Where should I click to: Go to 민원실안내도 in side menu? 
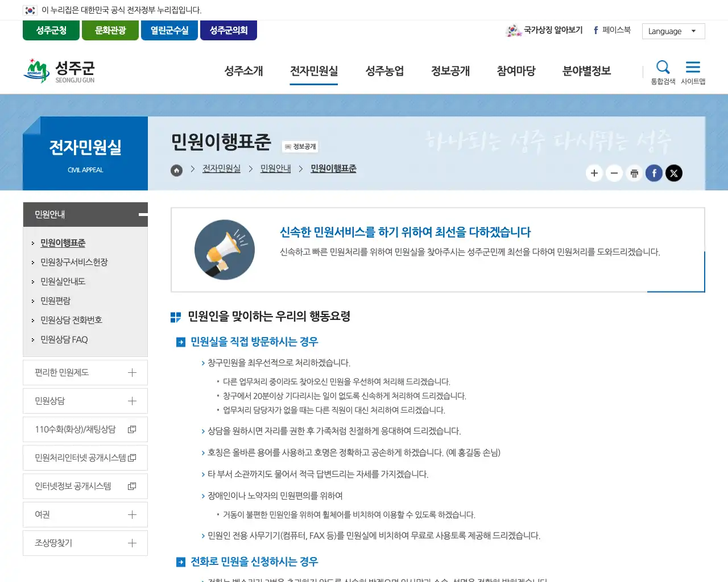[x=63, y=282]
